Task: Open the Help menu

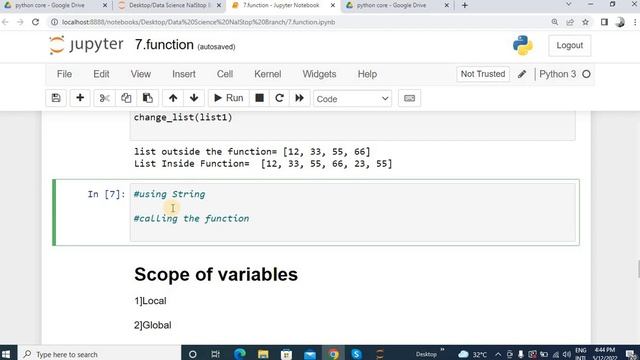Action: [367, 74]
